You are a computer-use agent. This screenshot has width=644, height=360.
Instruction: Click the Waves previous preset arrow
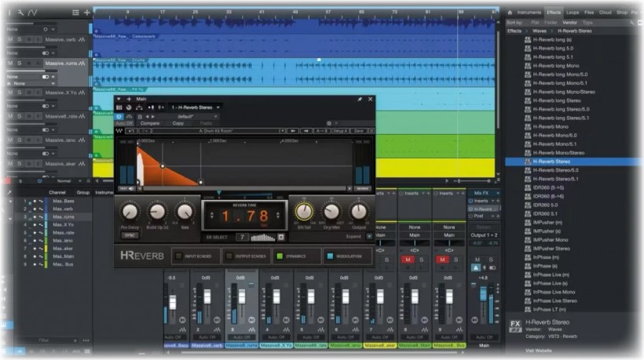(292, 131)
